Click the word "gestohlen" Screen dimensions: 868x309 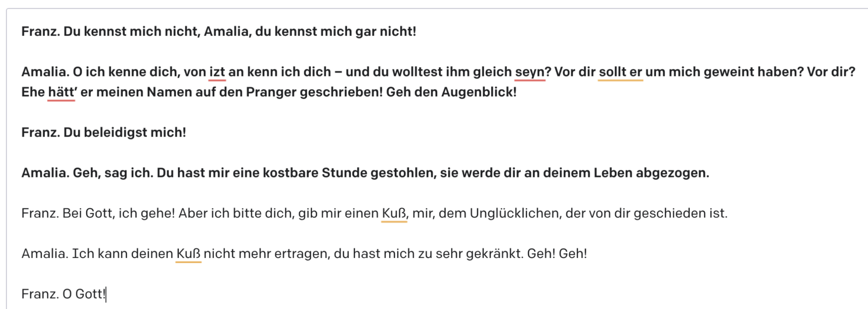click(403, 173)
